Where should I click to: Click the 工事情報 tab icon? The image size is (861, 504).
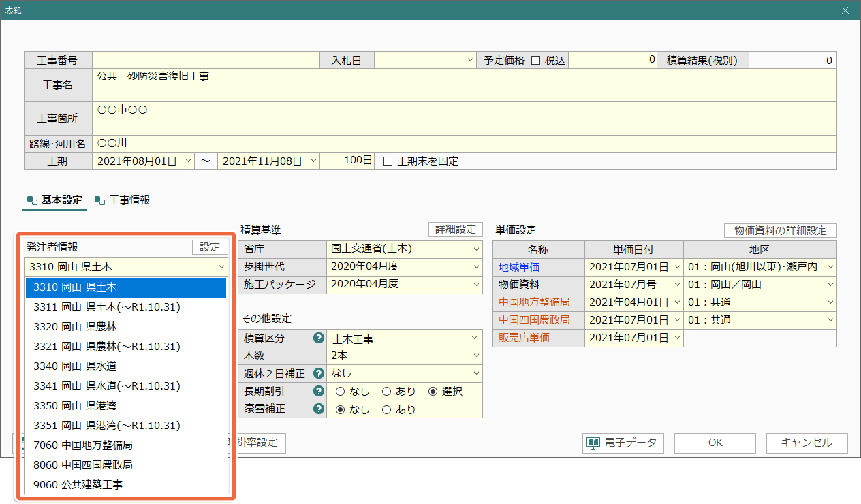99,200
